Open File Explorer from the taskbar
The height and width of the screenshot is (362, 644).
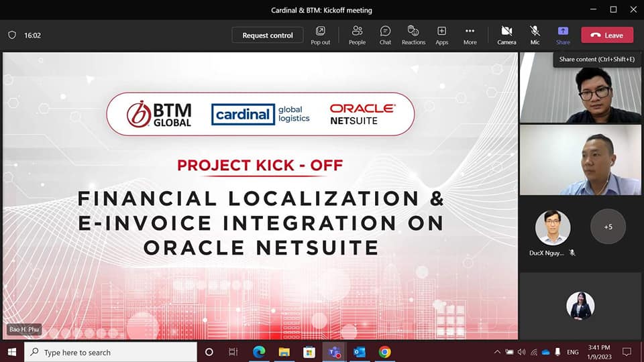coord(284,352)
